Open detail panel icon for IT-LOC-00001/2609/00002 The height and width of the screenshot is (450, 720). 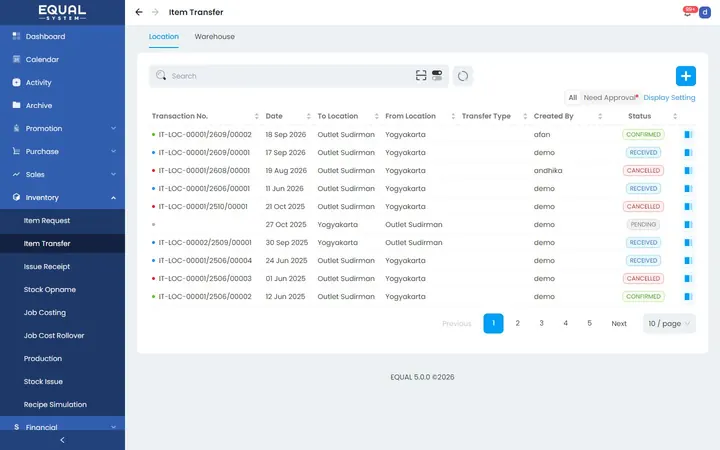[688, 135]
